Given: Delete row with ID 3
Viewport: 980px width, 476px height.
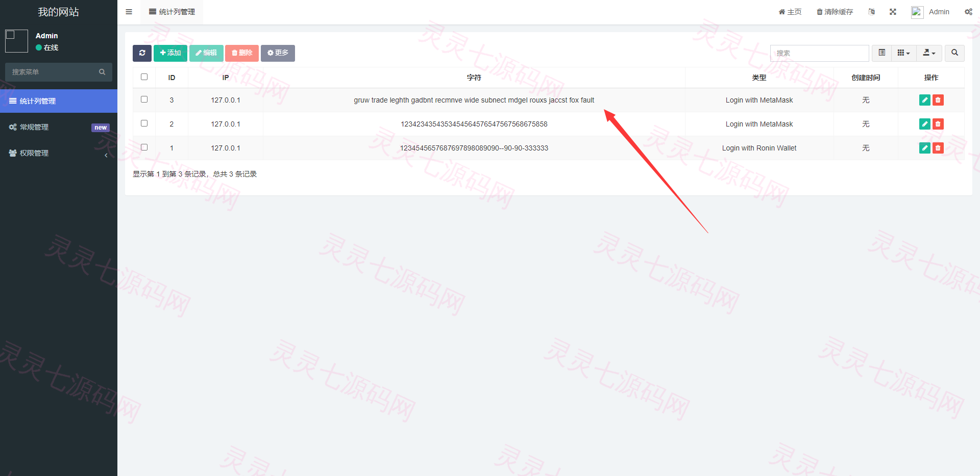Looking at the screenshot, I should pyautogui.click(x=938, y=100).
